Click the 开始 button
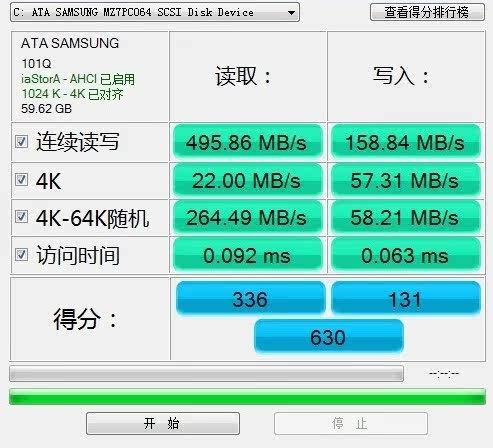 [163, 424]
